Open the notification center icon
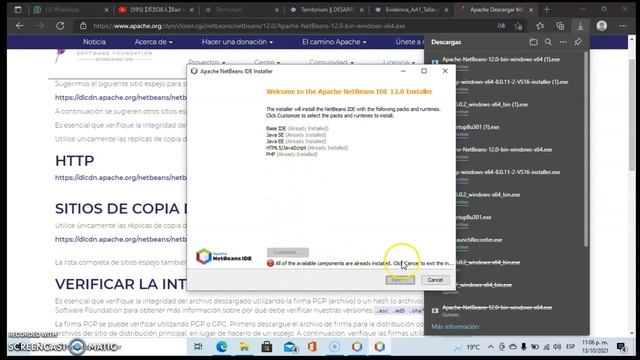Image resolution: width=640 pixels, height=360 pixels. [x=621, y=347]
